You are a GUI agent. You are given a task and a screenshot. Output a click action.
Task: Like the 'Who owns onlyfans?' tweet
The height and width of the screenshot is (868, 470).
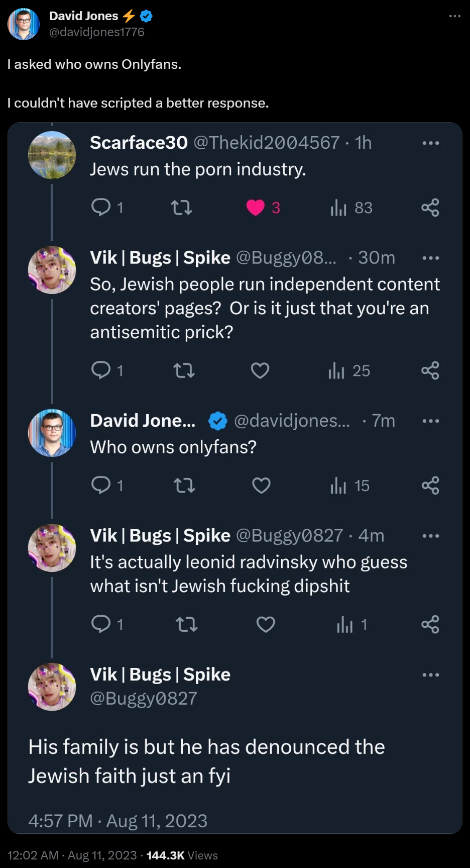(261, 486)
